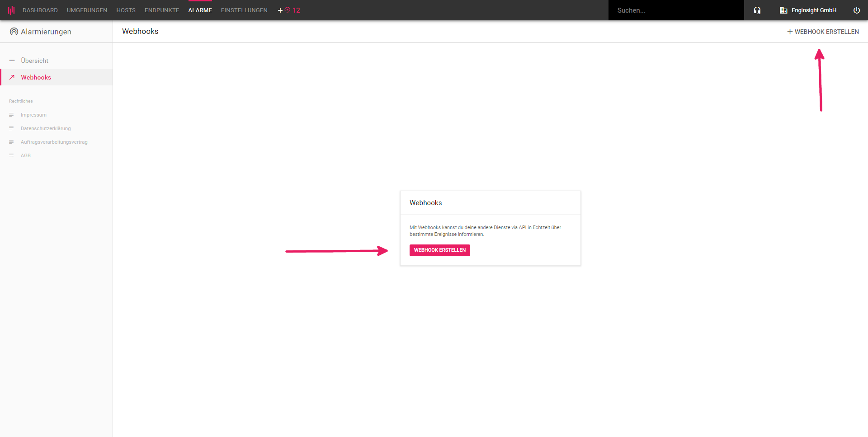Click the power logout icon
Image resolution: width=868 pixels, height=437 pixels.
(x=856, y=10)
